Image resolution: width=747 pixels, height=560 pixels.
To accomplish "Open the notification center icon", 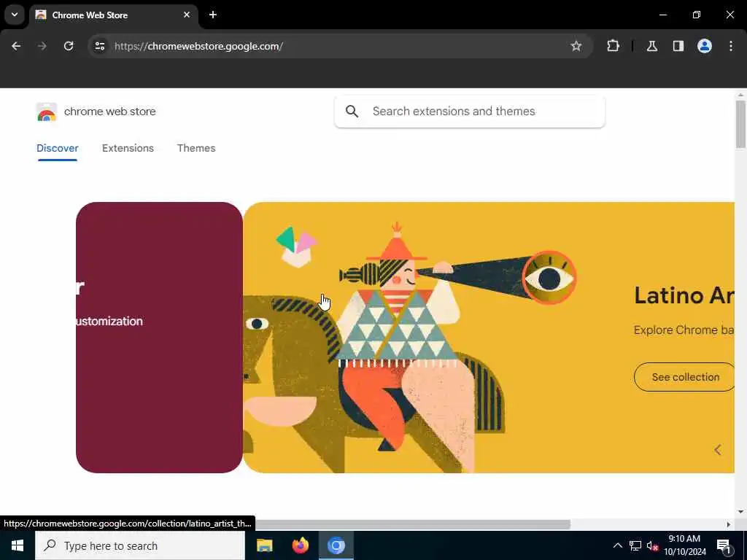I will [x=724, y=545].
